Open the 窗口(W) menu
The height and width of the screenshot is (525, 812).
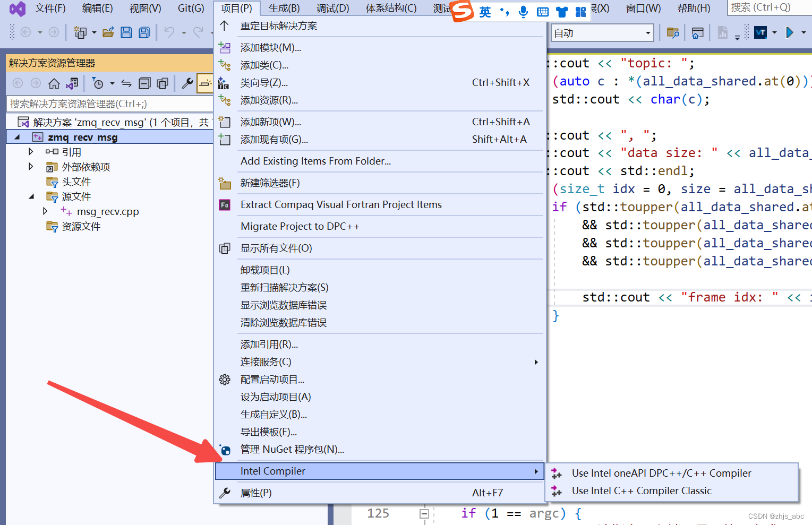pyautogui.click(x=643, y=8)
